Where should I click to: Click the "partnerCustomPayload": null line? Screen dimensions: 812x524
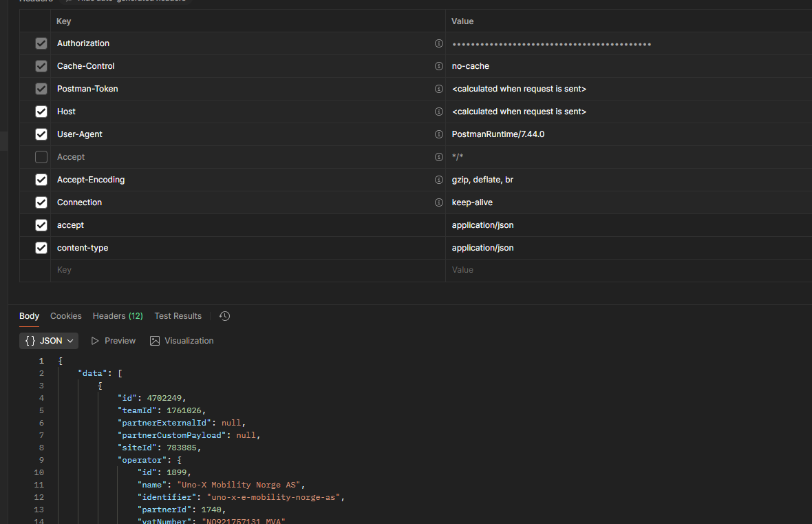point(189,435)
